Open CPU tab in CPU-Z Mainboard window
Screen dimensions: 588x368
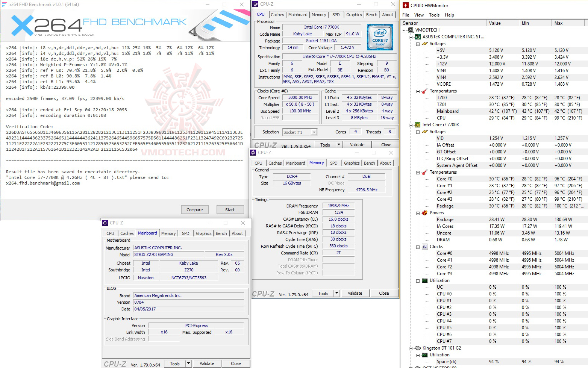(110, 233)
